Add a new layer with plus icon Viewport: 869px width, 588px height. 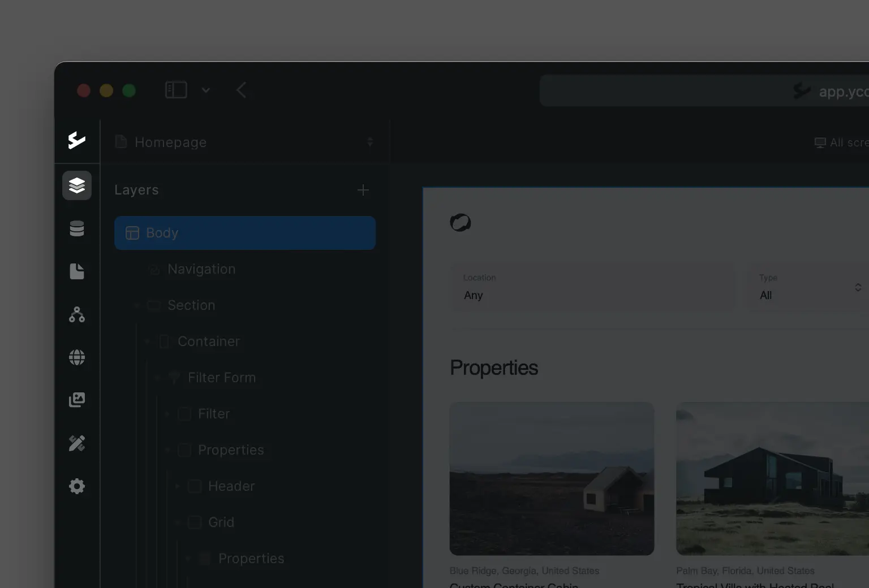pyautogui.click(x=363, y=190)
